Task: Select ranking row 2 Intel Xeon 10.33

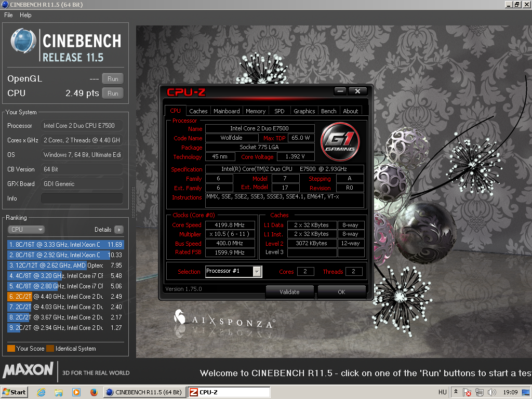Action: pyautogui.click(x=65, y=255)
